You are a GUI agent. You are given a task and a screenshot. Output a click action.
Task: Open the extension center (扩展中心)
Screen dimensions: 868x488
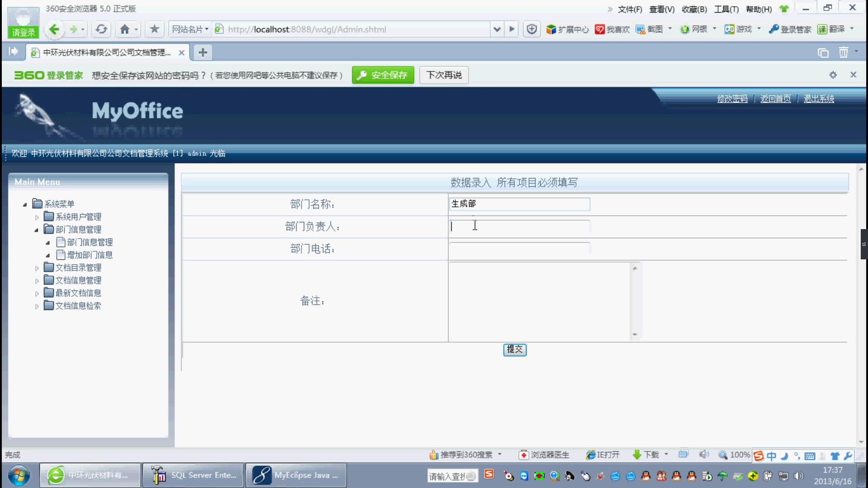coord(567,29)
